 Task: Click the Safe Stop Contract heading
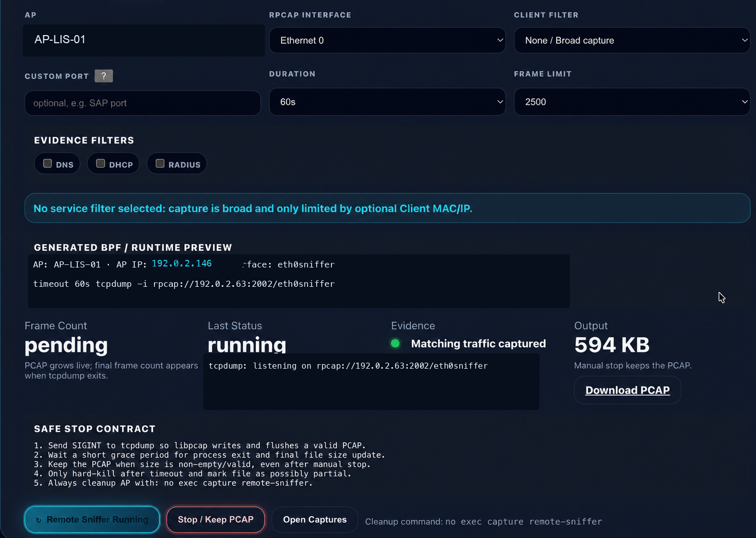95,429
